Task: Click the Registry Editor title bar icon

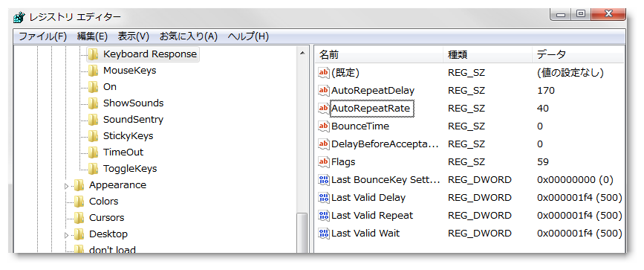Action: coord(19,17)
